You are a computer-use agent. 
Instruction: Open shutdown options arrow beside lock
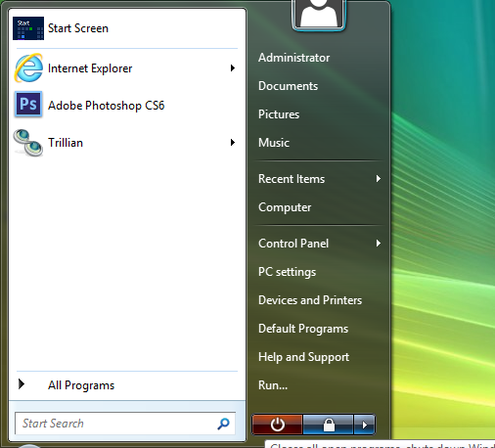click(364, 425)
